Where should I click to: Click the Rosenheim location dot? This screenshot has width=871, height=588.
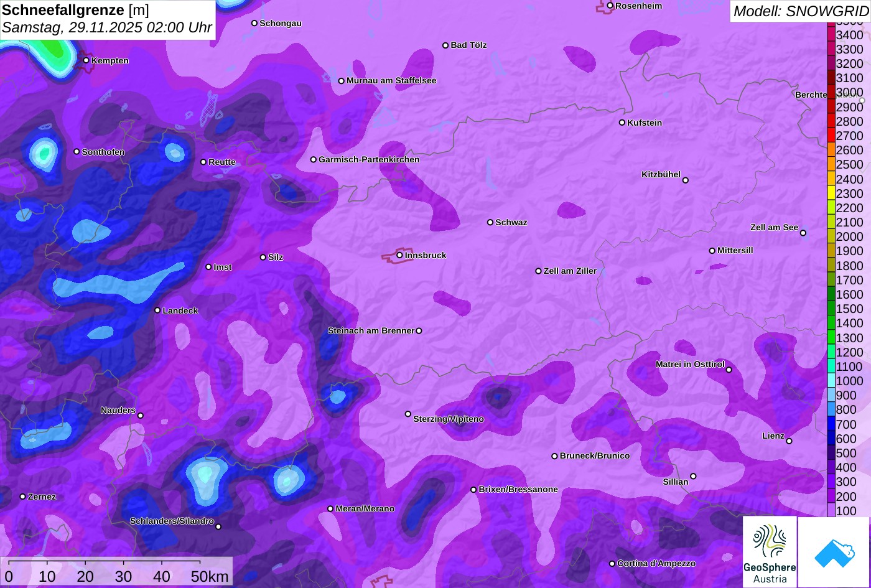pyautogui.click(x=610, y=6)
